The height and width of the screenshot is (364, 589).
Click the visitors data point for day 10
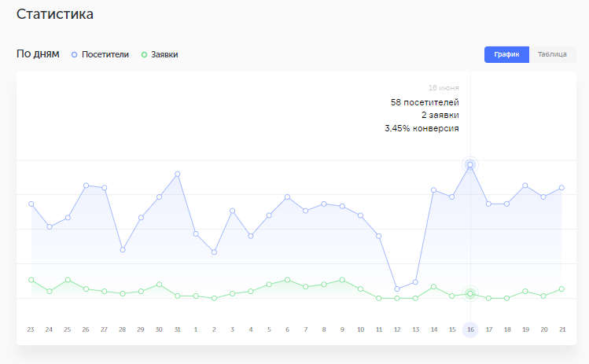coord(360,215)
